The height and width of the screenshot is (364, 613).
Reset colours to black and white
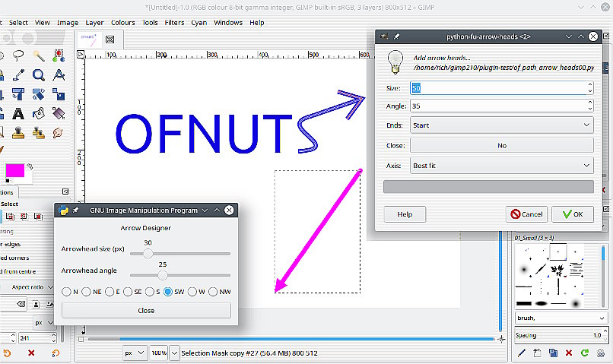point(8,180)
